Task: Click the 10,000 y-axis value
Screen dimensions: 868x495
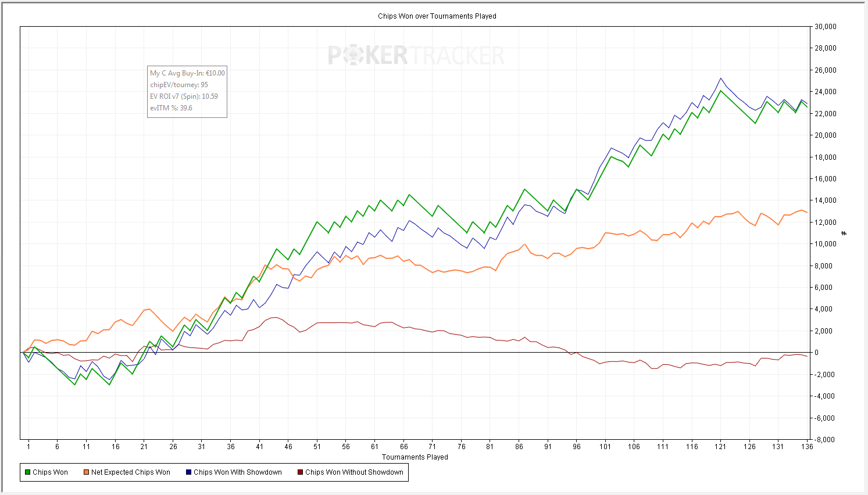Action: [x=826, y=244]
